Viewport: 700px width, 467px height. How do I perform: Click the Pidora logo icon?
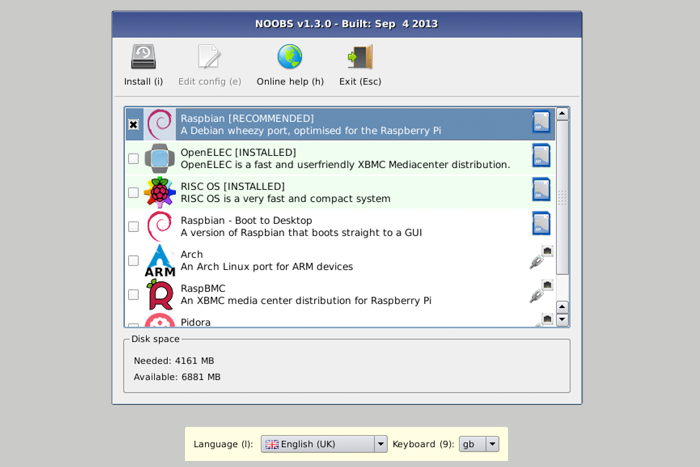pyautogui.click(x=160, y=320)
